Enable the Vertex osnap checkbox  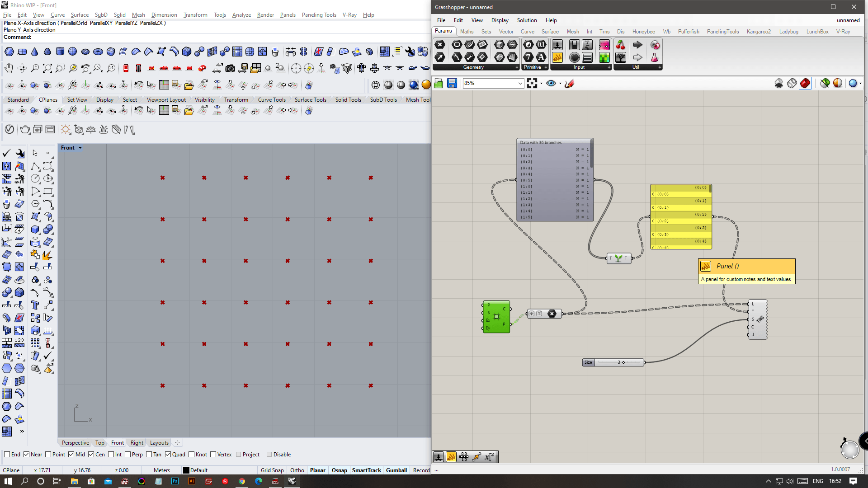213,455
